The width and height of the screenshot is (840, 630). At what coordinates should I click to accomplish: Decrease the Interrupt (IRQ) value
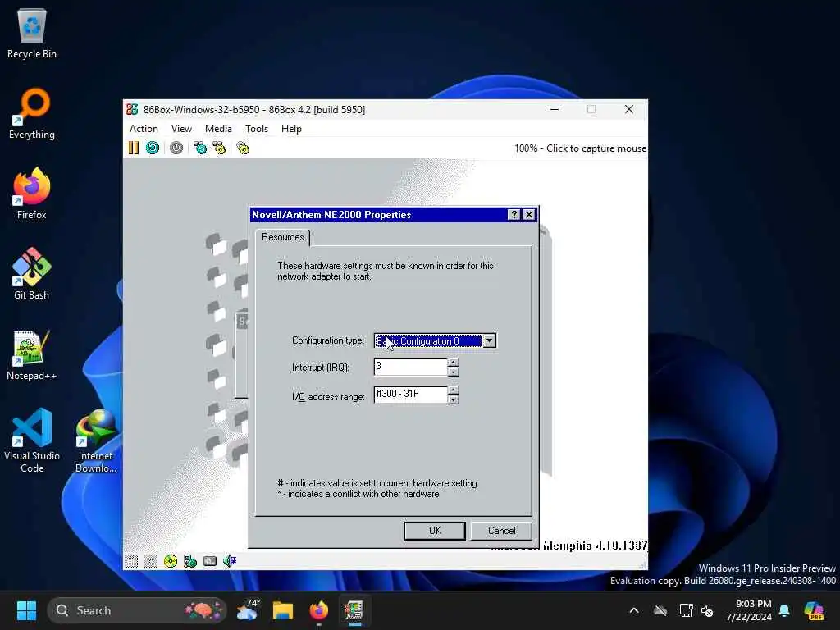453,372
